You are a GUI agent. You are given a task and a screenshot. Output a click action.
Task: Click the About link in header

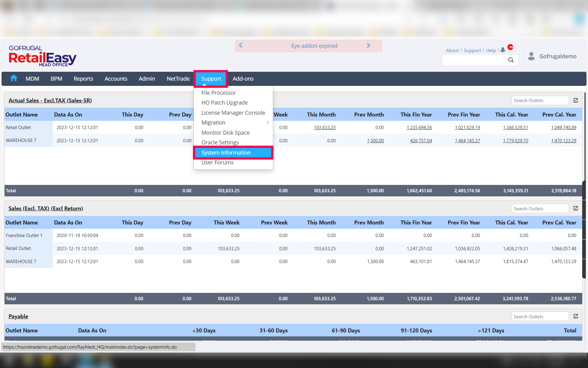452,50
